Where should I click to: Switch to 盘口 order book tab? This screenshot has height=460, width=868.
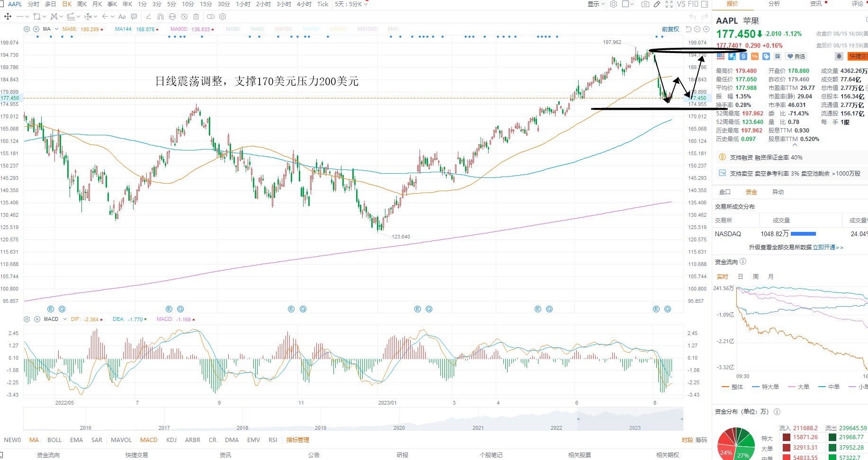[725, 192]
